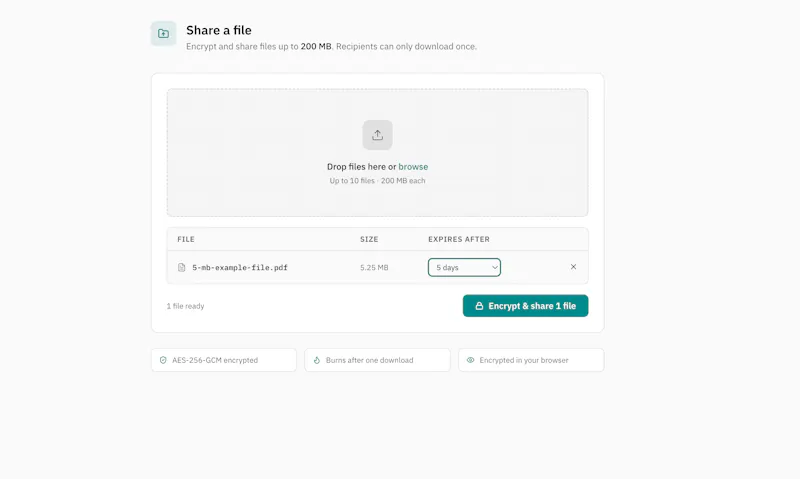Click the 5.25 MB size value
This screenshot has width=800, height=479.
pyautogui.click(x=374, y=267)
